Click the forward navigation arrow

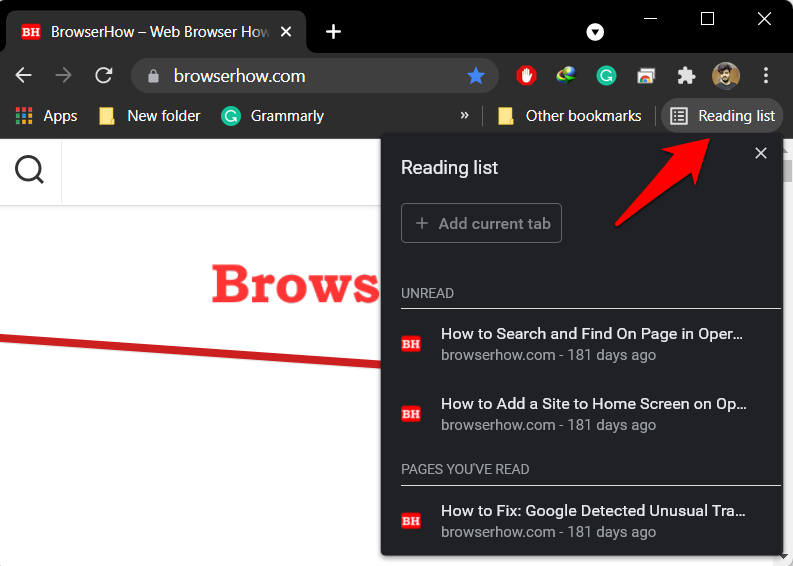[64, 76]
